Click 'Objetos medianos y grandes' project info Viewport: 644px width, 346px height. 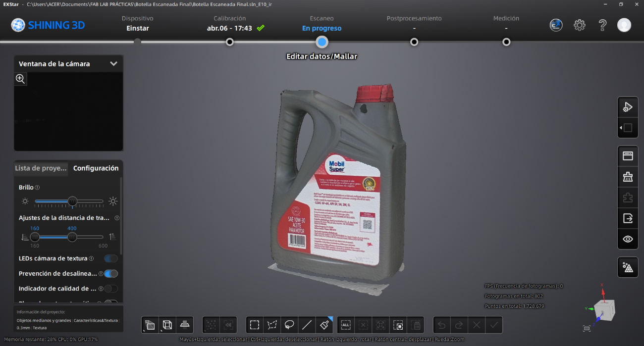pos(44,320)
